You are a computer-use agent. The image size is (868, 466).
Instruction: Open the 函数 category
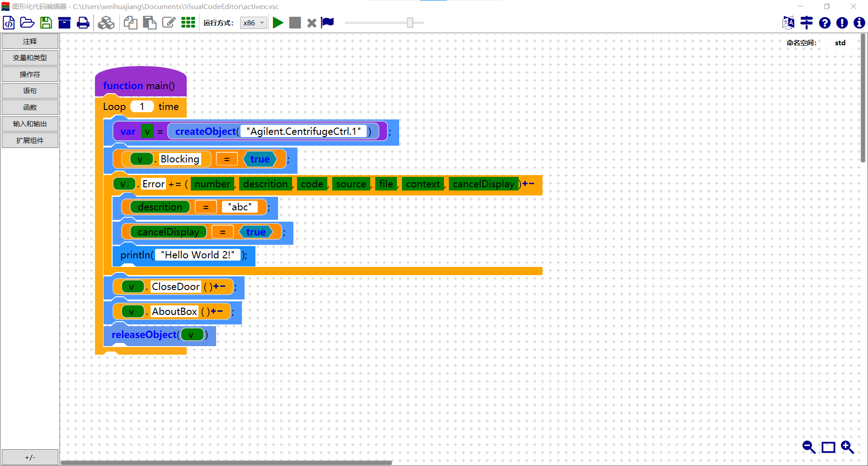pyautogui.click(x=30, y=107)
